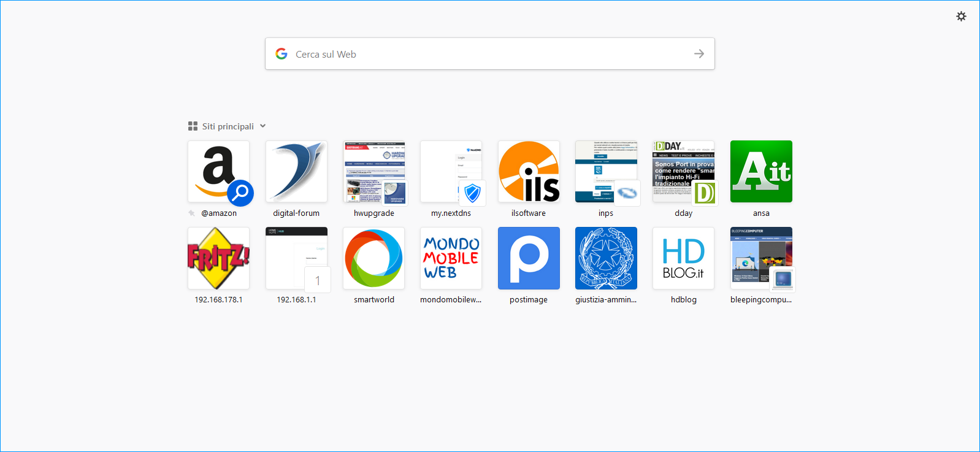Click the green D favicon on dday
The image size is (980, 452).
[x=705, y=193]
